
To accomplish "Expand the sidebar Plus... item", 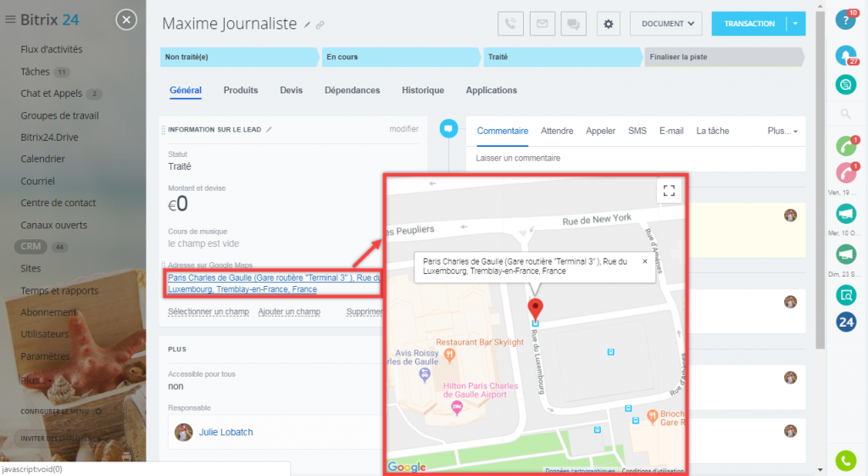I will [36, 381].
